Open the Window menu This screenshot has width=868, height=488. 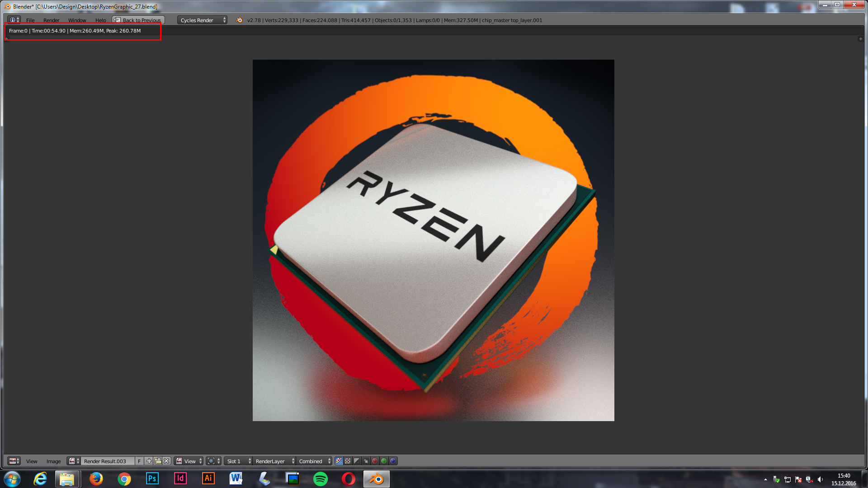[x=77, y=20]
